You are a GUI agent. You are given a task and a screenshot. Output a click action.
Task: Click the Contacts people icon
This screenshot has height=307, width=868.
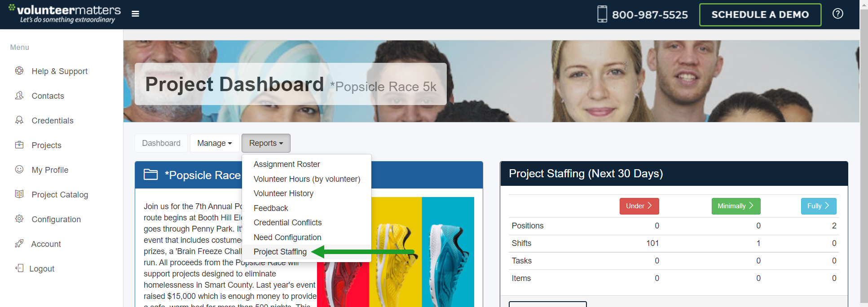(19, 96)
